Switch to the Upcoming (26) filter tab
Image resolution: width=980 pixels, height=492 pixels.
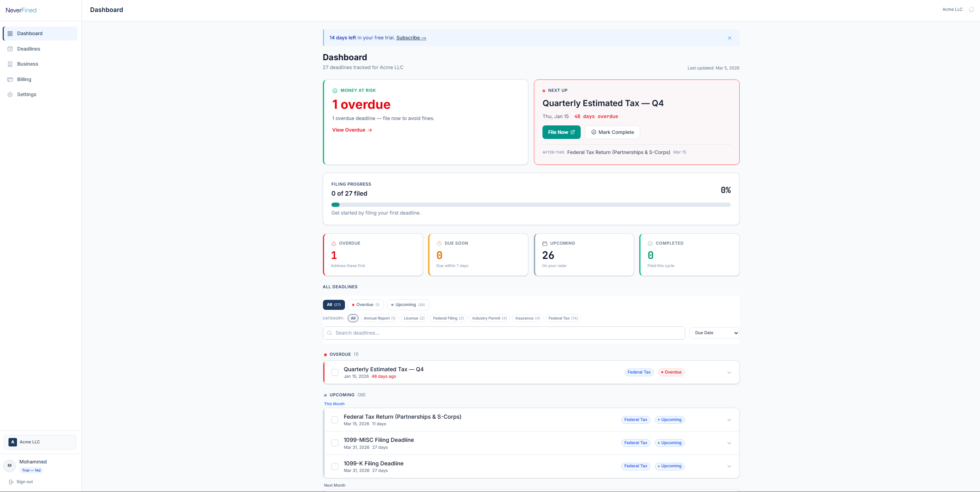pyautogui.click(x=408, y=305)
